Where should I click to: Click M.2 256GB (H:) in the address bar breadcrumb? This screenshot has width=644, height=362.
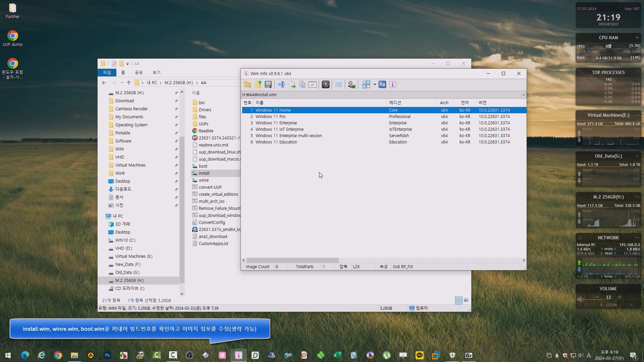click(x=179, y=83)
